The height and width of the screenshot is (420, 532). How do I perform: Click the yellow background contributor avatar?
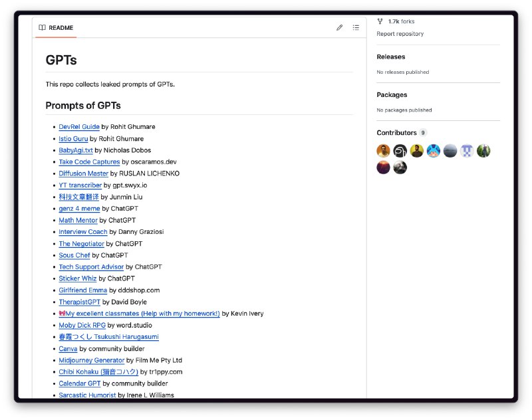coord(417,150)
